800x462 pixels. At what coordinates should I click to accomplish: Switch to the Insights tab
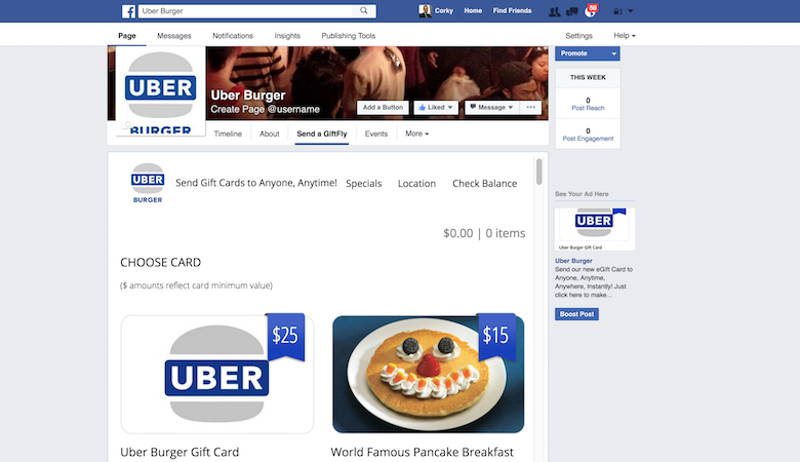click(x=287, y=36)
